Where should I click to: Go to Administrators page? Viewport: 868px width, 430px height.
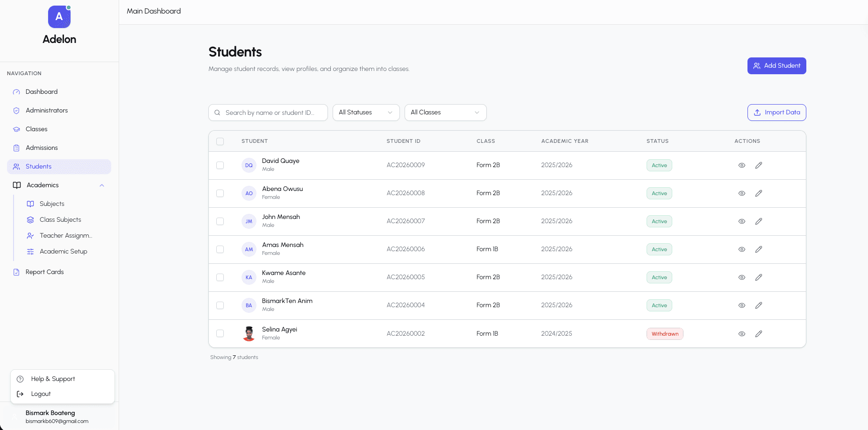click(59, 111)
